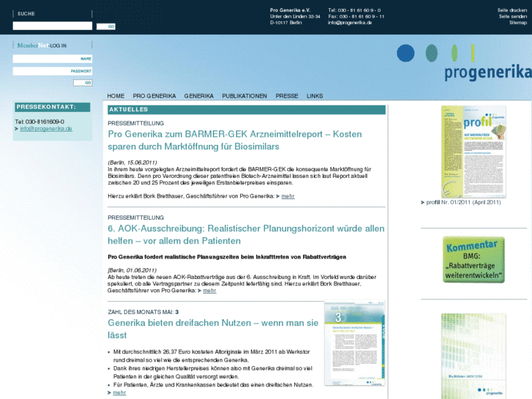Click the 'Pro Generika e.V.' address text
This screenshot has width=532, height=399.
290,10
